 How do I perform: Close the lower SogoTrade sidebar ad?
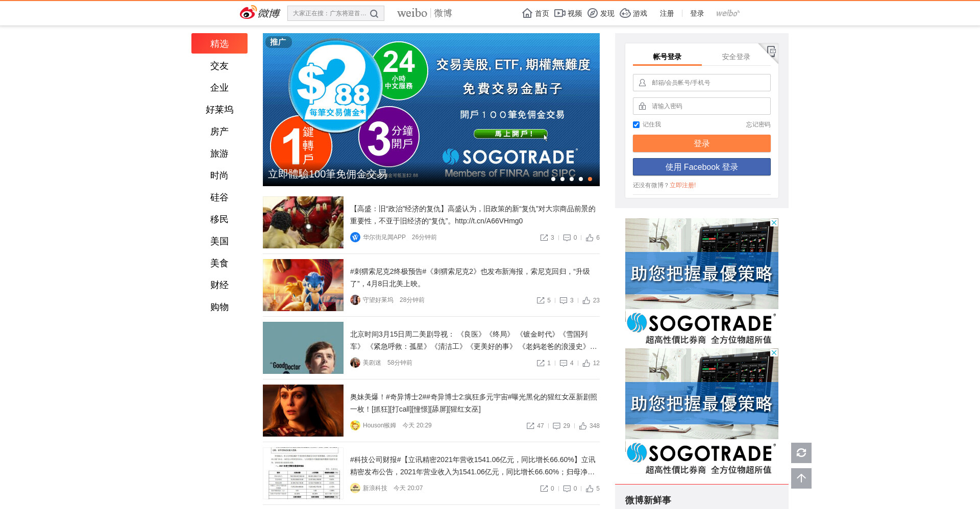[774, 352]
